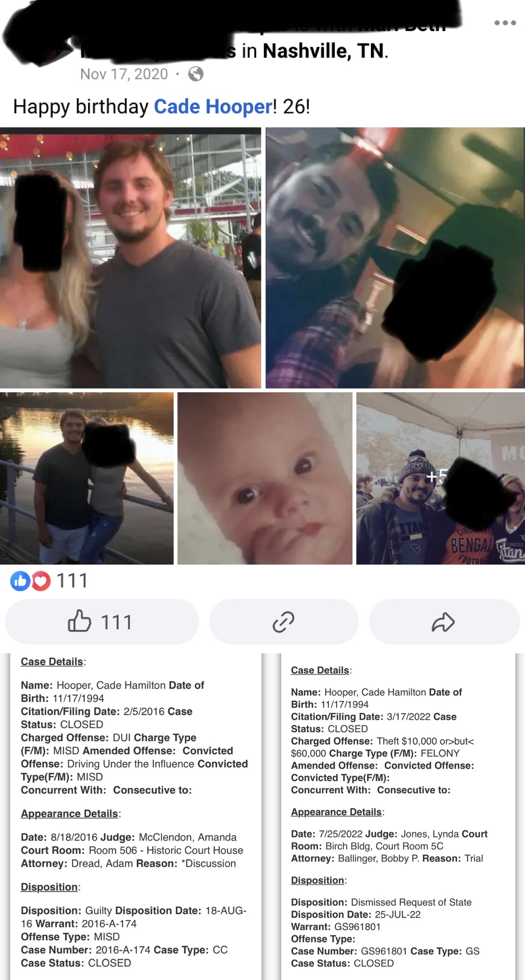Tap the red heart reaction icon
The width and height of the screenshot is (525, 980).
(41, 580)
